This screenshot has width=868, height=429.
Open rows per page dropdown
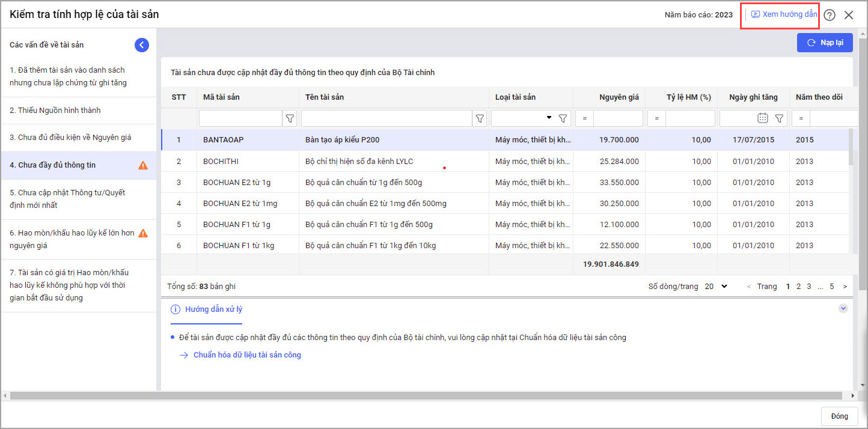[x=716, y=287]
